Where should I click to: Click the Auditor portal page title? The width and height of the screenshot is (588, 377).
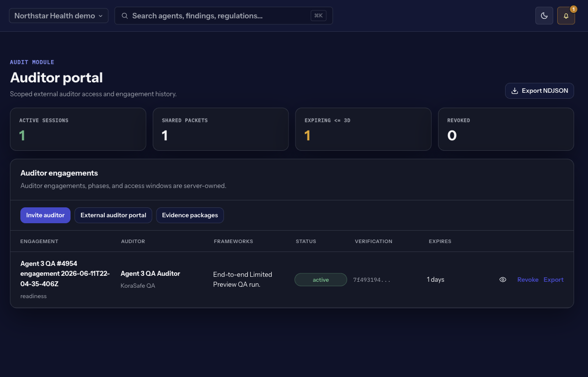(56, 77)
